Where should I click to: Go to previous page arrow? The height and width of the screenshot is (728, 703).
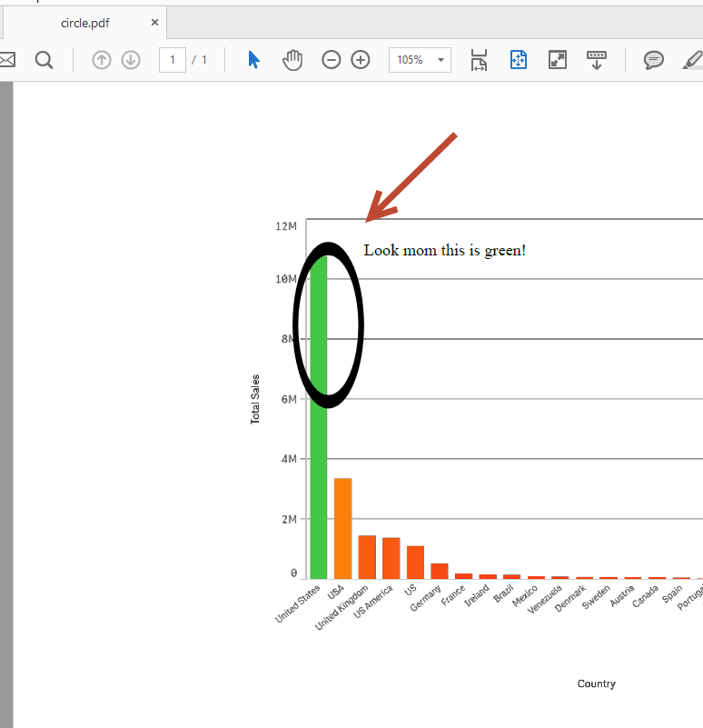tap(102, 60)
